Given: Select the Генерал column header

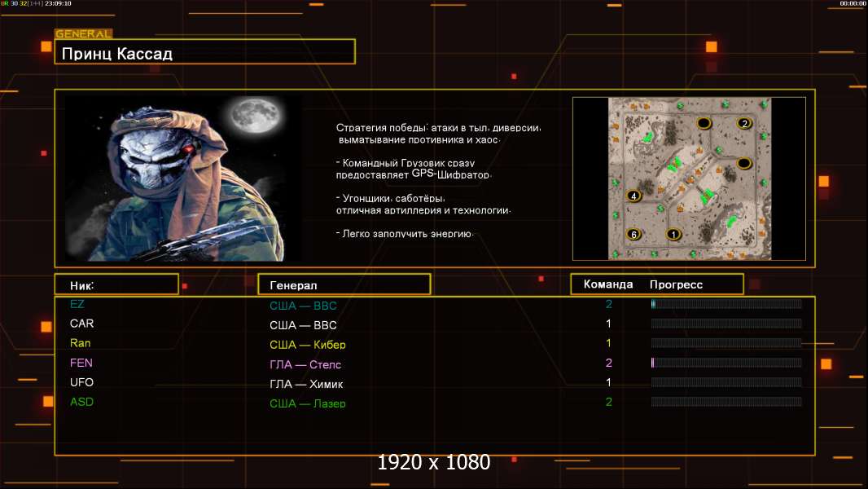Looking at the screenshot, I should click(x=344, y=284).
